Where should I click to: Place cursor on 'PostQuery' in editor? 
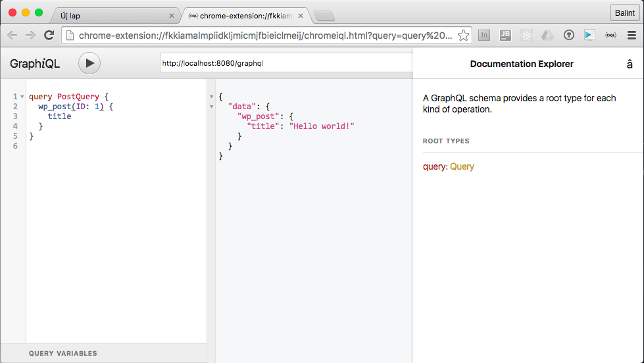(78, 97)
